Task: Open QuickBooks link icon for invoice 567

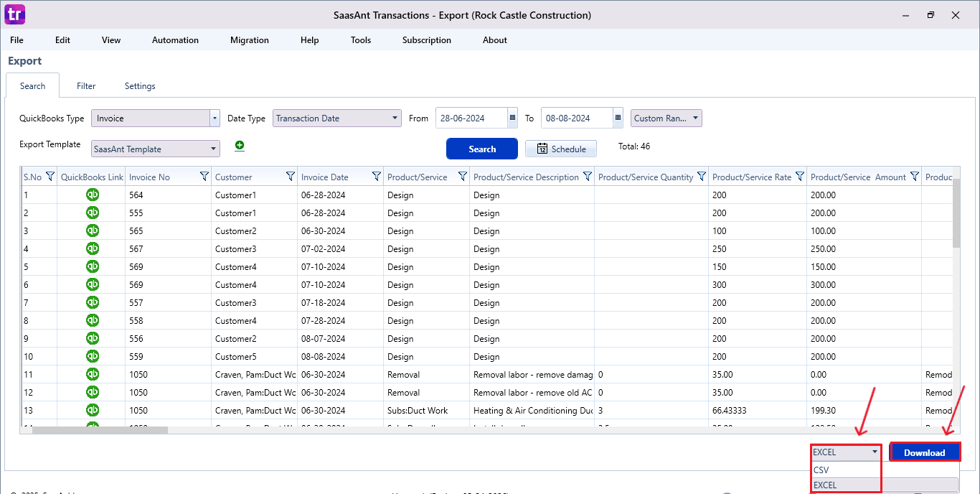Action: (93, 248)
